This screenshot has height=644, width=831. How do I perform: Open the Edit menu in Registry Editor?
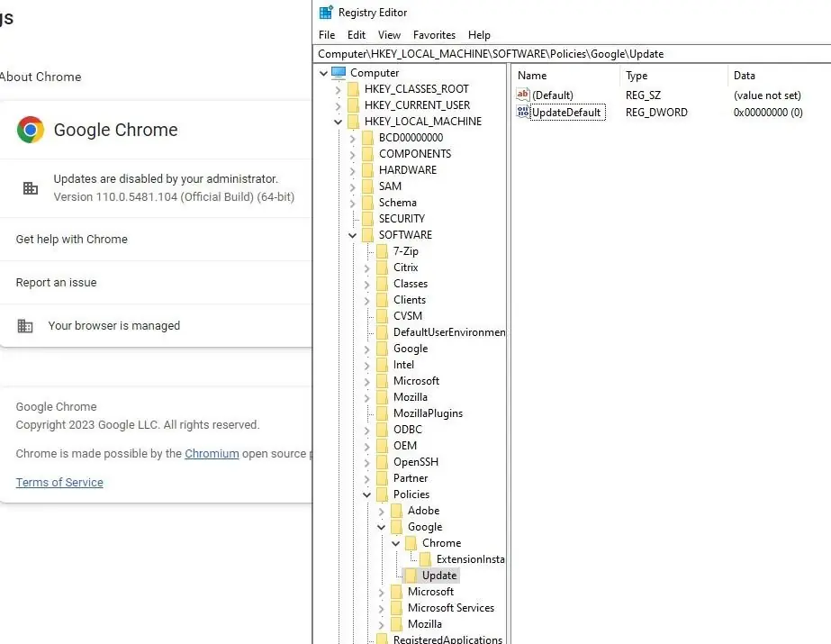(x=357, y=35)
